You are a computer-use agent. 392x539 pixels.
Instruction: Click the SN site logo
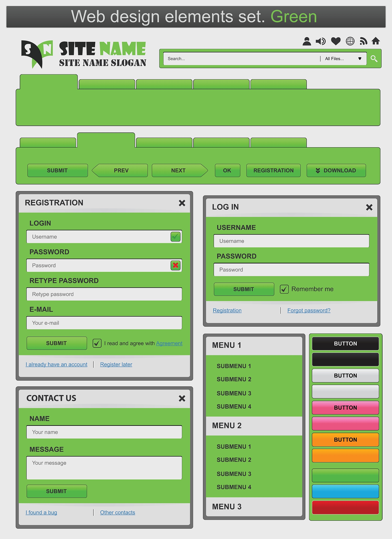click(x=37, y=54)
